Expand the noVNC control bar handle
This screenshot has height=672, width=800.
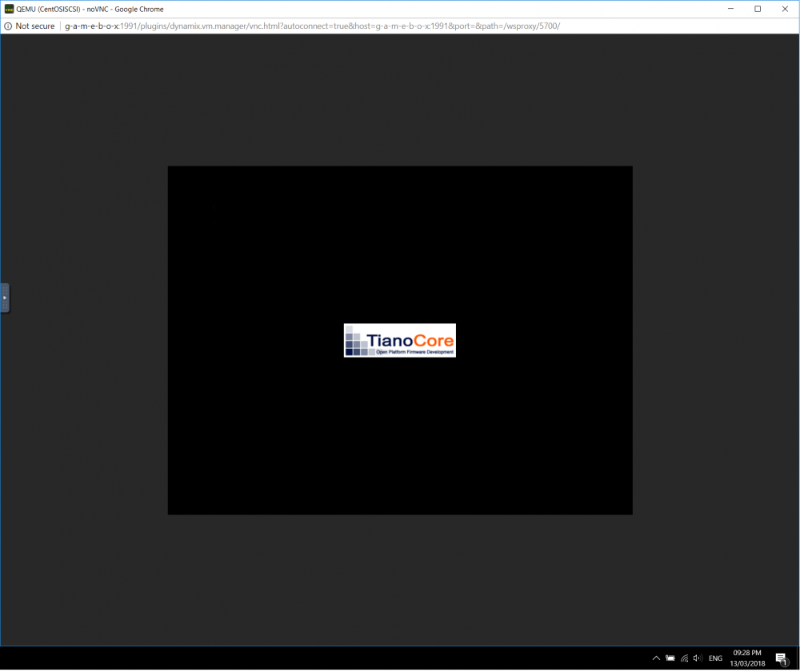click(5, 298)
